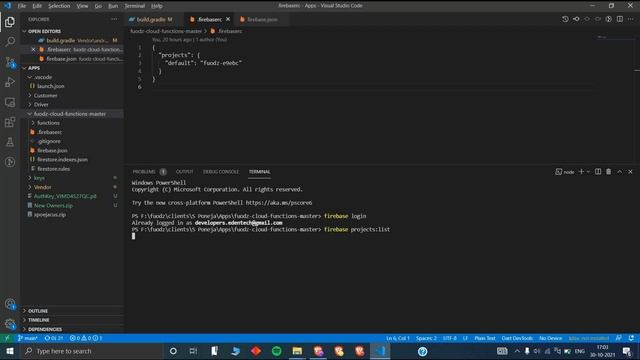
Task: Click Dart DevTools in status bar
Action: tap(517, 338)
